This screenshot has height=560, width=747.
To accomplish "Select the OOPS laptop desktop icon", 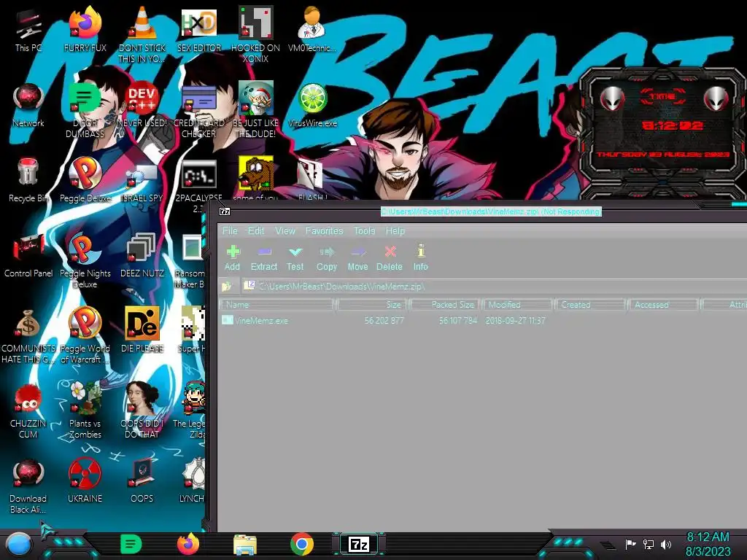I will click(x=142, y=481).
